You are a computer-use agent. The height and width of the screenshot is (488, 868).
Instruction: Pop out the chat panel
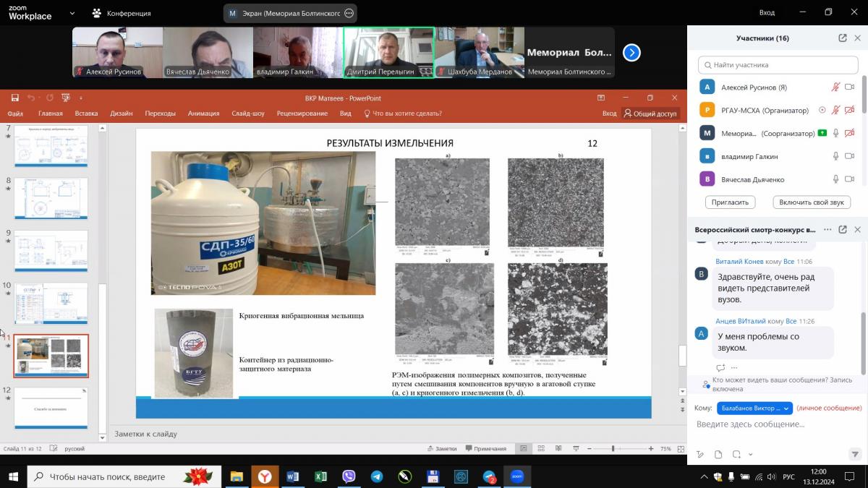843,229
